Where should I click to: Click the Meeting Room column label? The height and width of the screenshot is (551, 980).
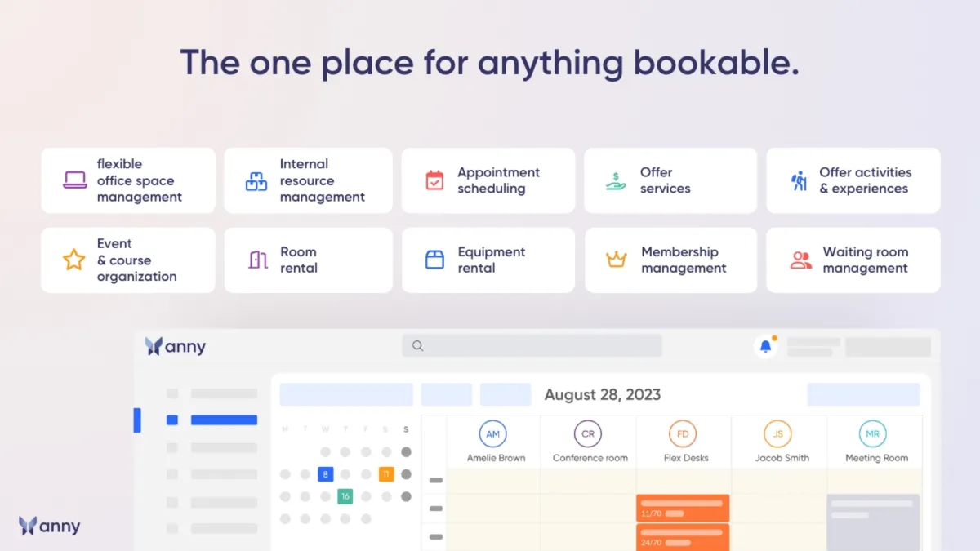click(876, 458)
